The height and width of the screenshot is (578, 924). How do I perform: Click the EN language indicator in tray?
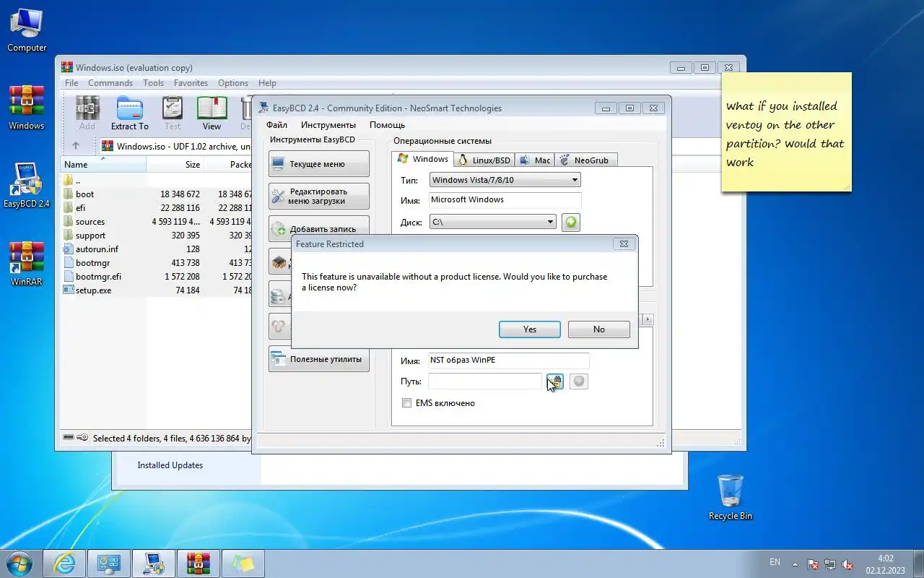[775, 562]
